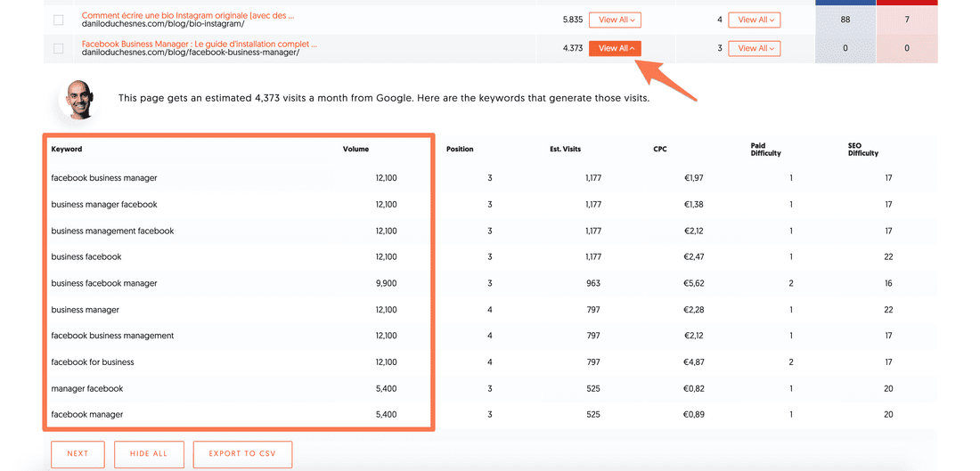Expand View All backlinks dropdown next to 3
The width and height of the screenshot is (980, 471).
click(755, 48)
